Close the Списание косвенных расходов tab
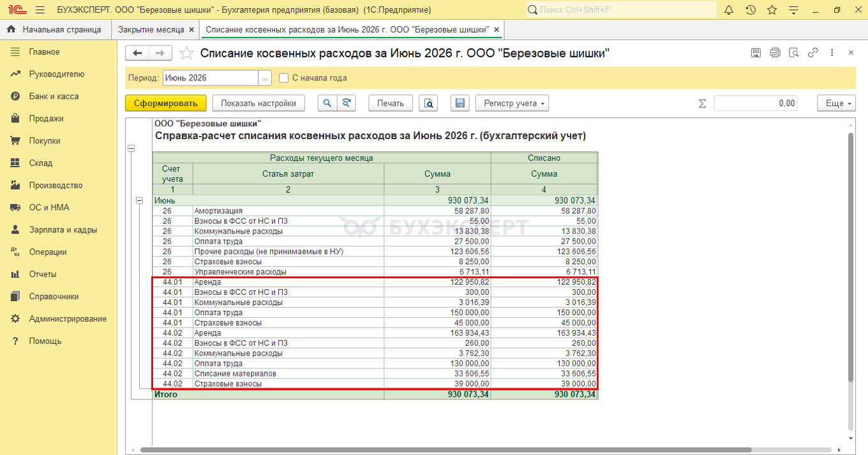 497,30
